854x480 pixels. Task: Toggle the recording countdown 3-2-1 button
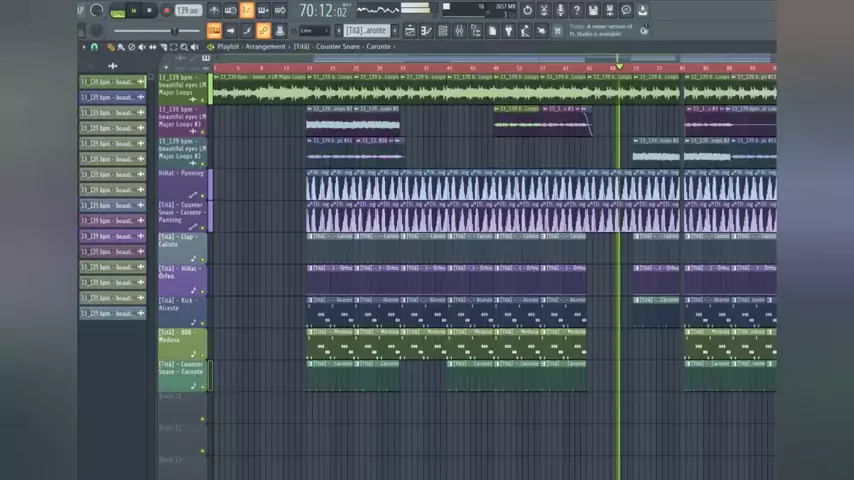(x=247, y=10)
